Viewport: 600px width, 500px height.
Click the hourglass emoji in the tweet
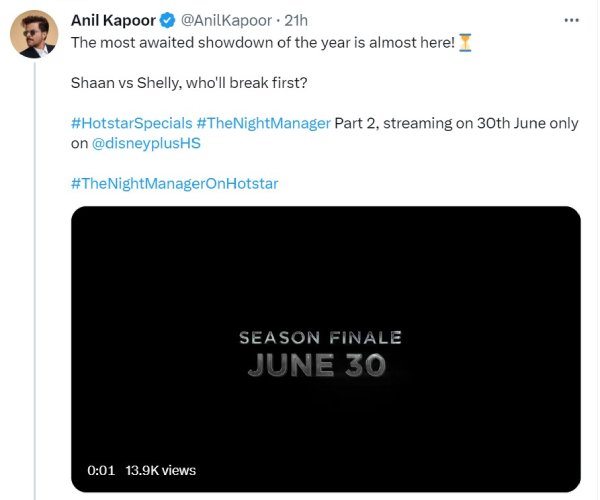click(x=465, y=43)
